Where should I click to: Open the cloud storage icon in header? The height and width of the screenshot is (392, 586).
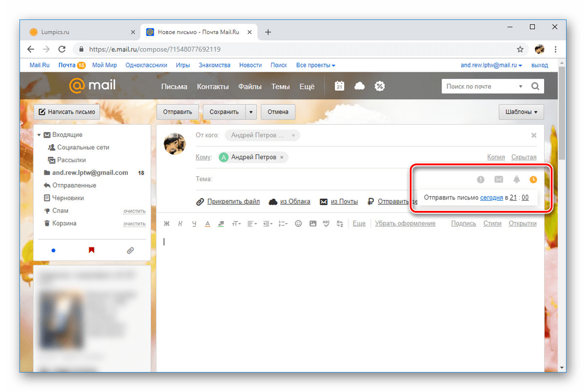pos(360,86)
